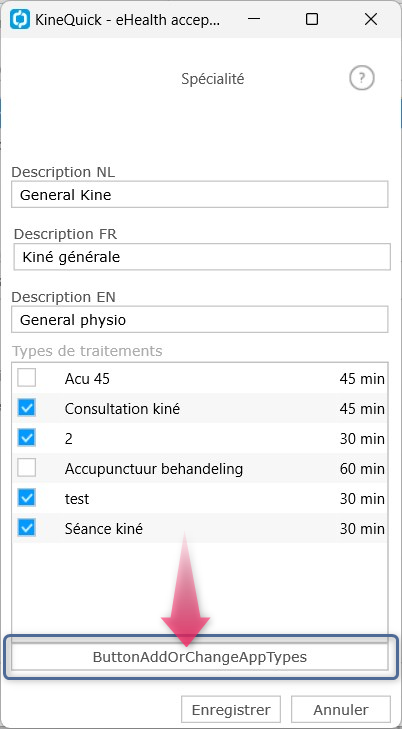Select the Accupunctuur behandeling row label
This screenshot has height=729, width=402.
[x=154, y=469]
